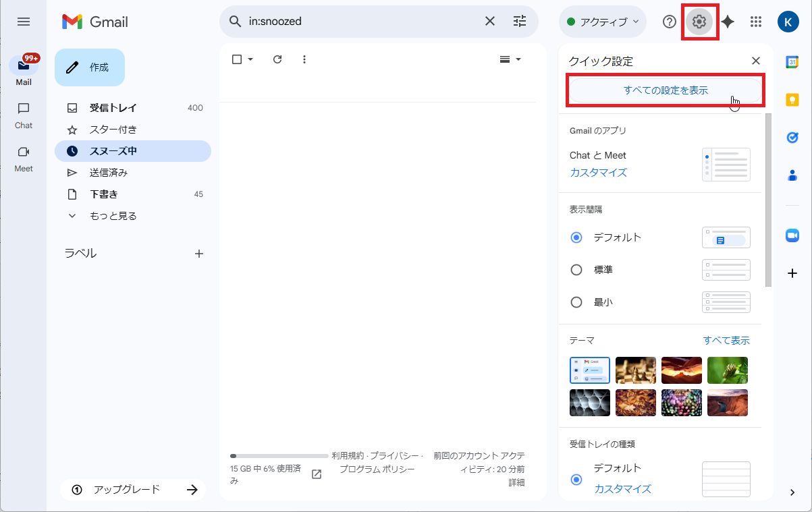This screenshot has height=512, width=812.
Task: Open Gemini with the sparkle icon
Action: pos(728,21)
